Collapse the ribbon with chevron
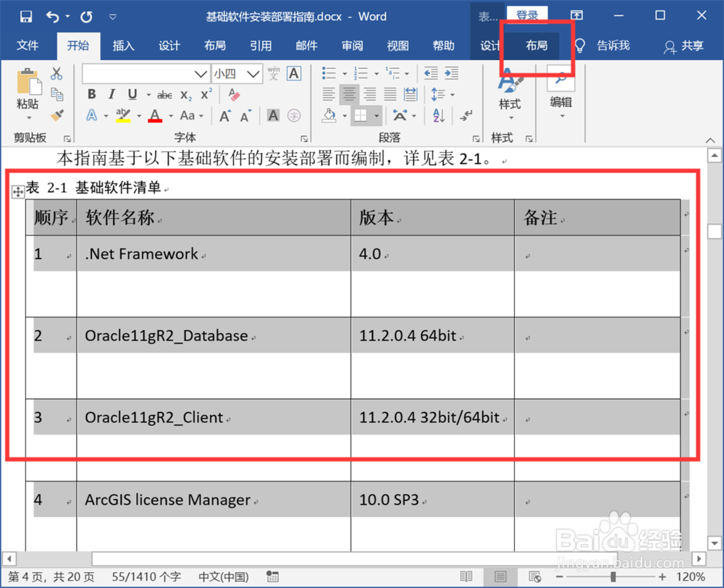This screenshot has height=588, width=724. (x=710, y=140)
